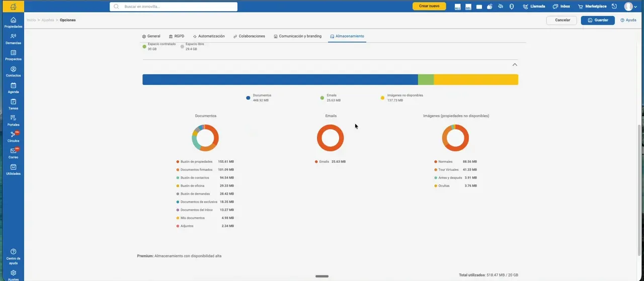
Task: Open Círculos in the sidebar
Action: pyautogui.click(x=13, y=137)
